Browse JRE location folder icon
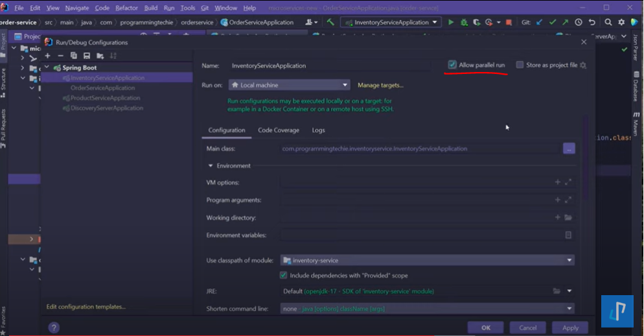Image resolution: width=644 pixels, height=336 pixels. click(x=557, y=291)
